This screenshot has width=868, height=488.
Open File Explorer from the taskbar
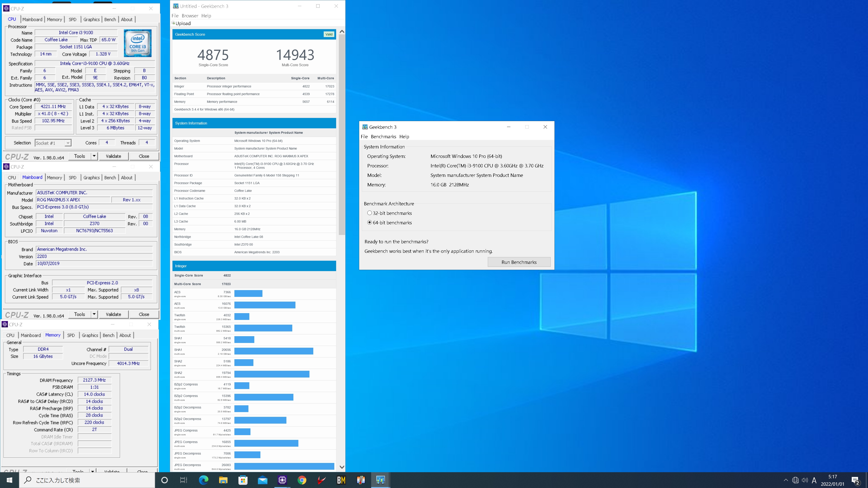(223, 480)
